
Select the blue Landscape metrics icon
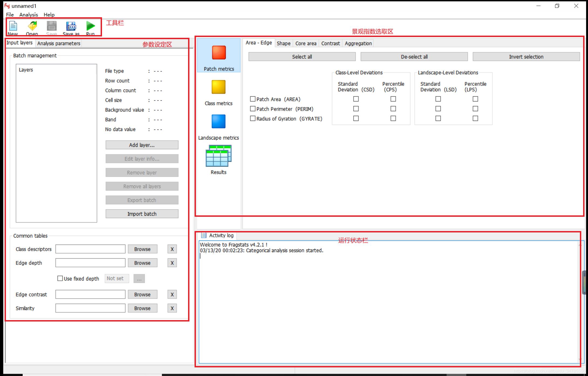pos(218,121)
